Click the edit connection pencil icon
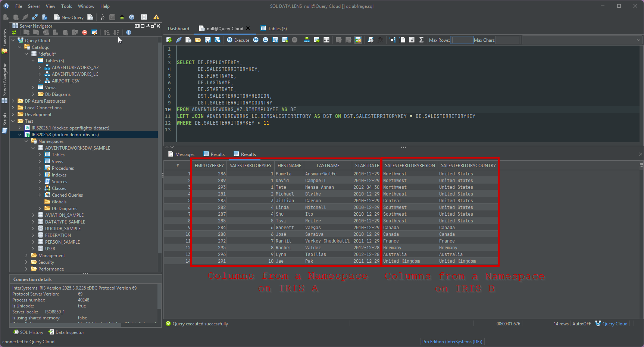This screenshot has width=644, height=347. 94,32
